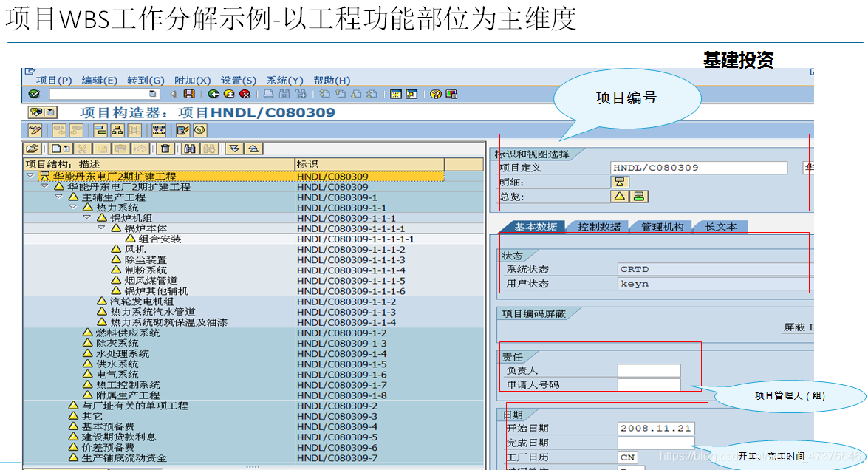Click the Print icon in standard toolbar
The width and height of the screenshot is (868, 470).
tap(268, 94)
